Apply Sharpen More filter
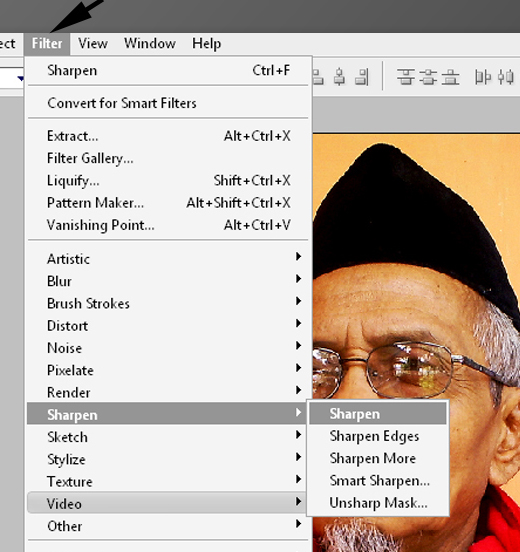 (x=378, y=458)
